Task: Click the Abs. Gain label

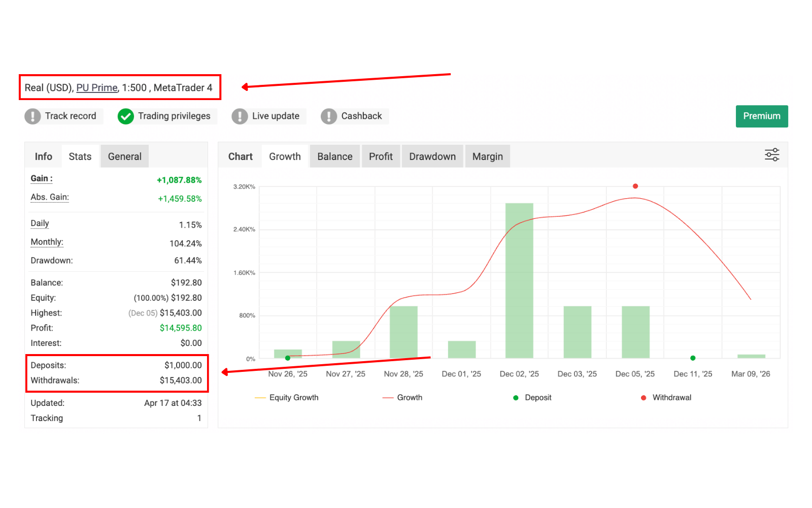Action: click(50, 197)
